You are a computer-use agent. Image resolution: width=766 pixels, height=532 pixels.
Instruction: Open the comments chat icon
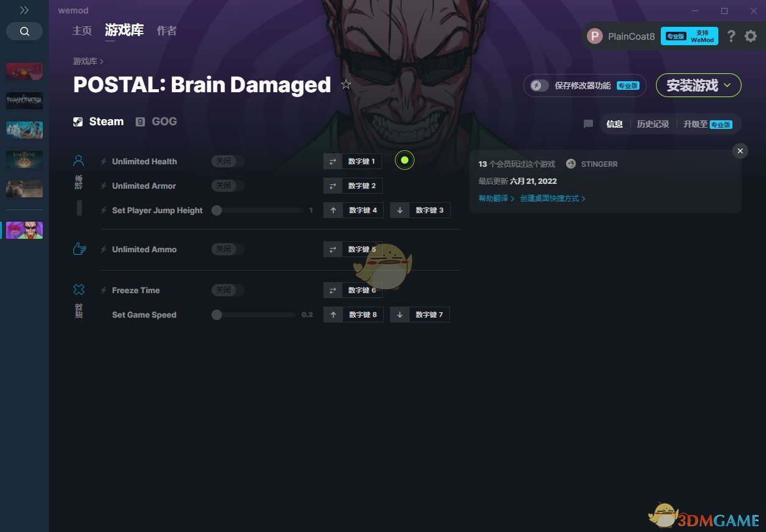click(588, 124)
